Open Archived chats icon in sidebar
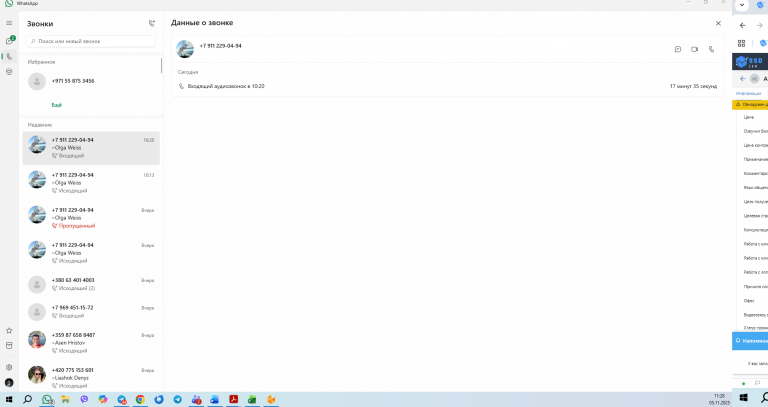768x407 pixels. tap(9, 345)
